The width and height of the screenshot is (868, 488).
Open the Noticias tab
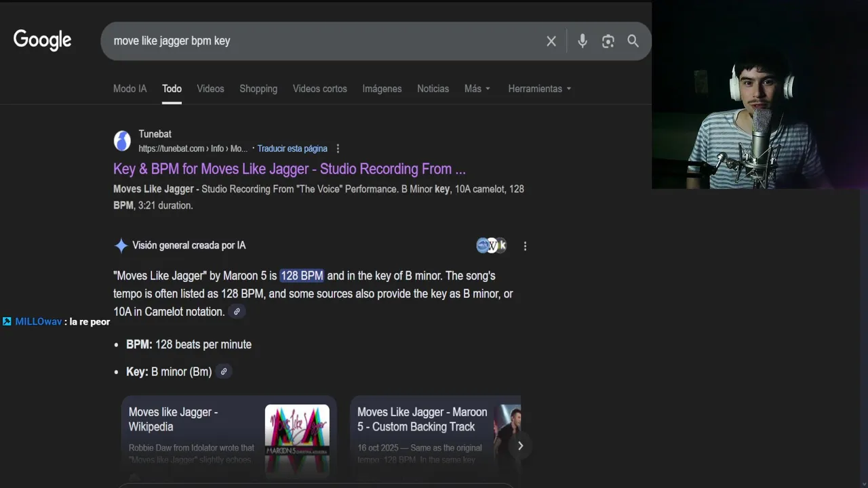[433, 89]
